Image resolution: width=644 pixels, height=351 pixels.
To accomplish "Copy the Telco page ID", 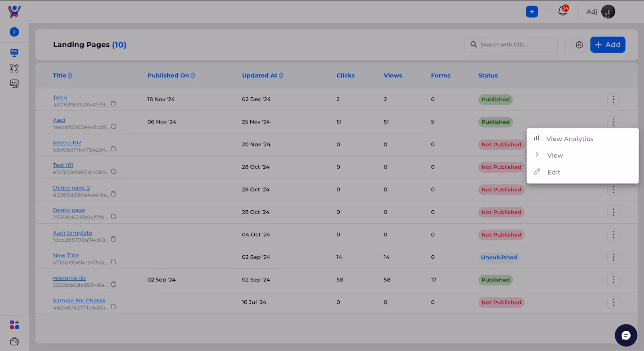I will pos(114,104).
